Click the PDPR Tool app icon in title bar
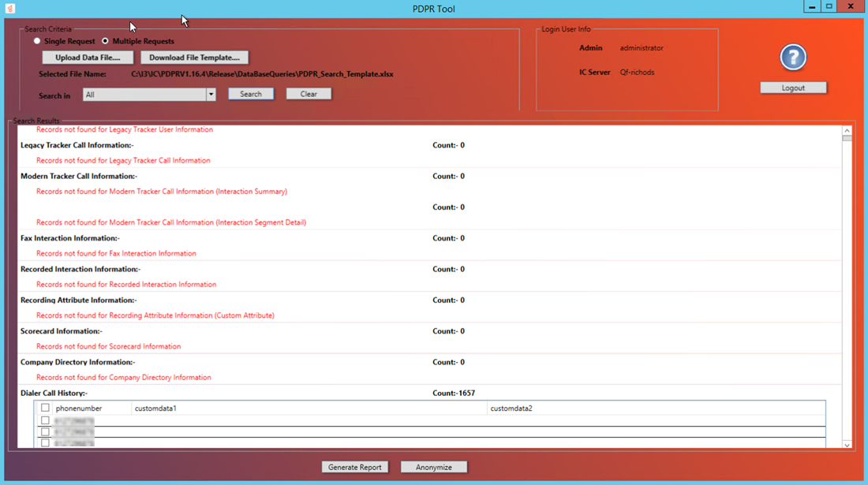 pyautogui.click(x=10, y=8)
